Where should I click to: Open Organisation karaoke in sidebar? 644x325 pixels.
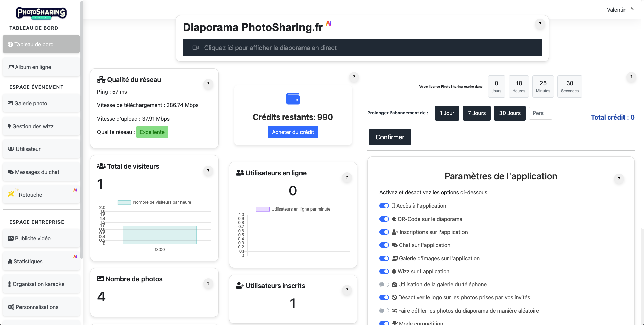[x=41, y=284]
